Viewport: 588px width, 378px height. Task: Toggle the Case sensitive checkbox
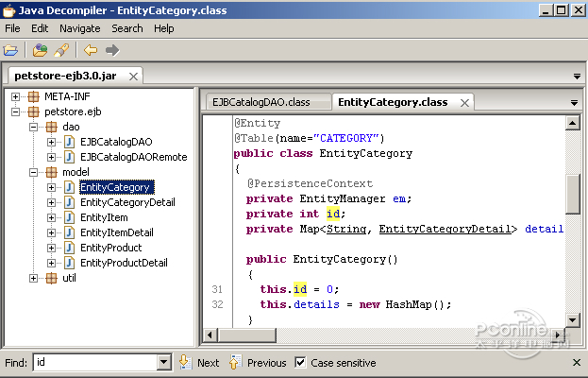[x=300, y=362]
